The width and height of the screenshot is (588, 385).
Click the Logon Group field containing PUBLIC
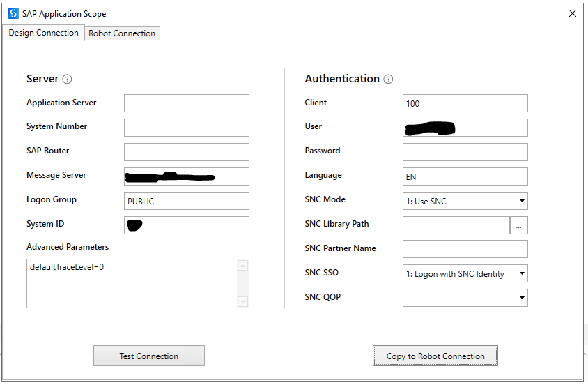(186, 201)
